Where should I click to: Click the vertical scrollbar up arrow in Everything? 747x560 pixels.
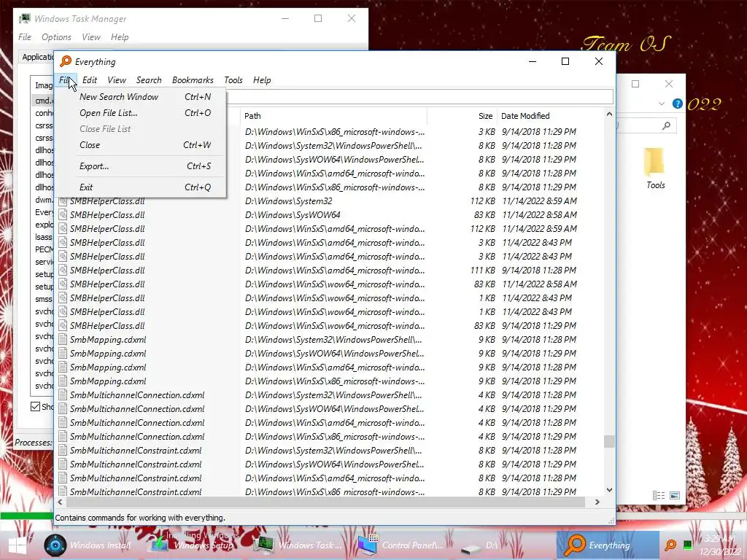(x=609, y=114)
